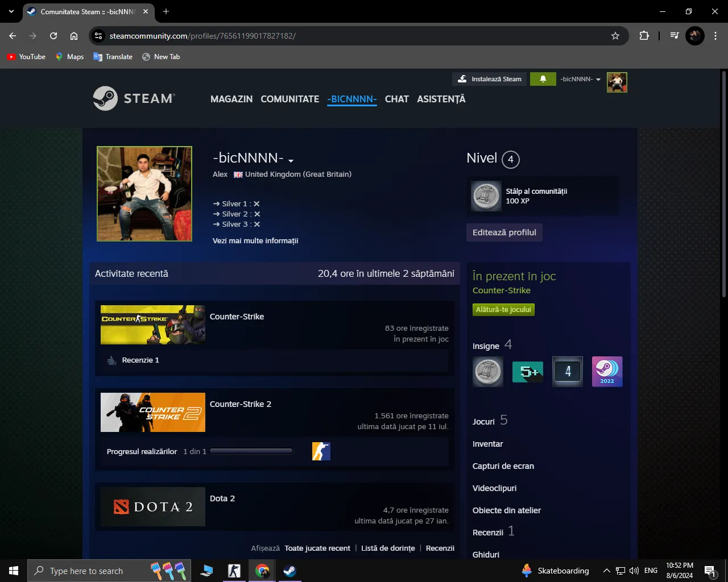This screenshot has width=728, height=582.
Task: Open the Recenzie 1 link
Action: [x=140, y=360]
